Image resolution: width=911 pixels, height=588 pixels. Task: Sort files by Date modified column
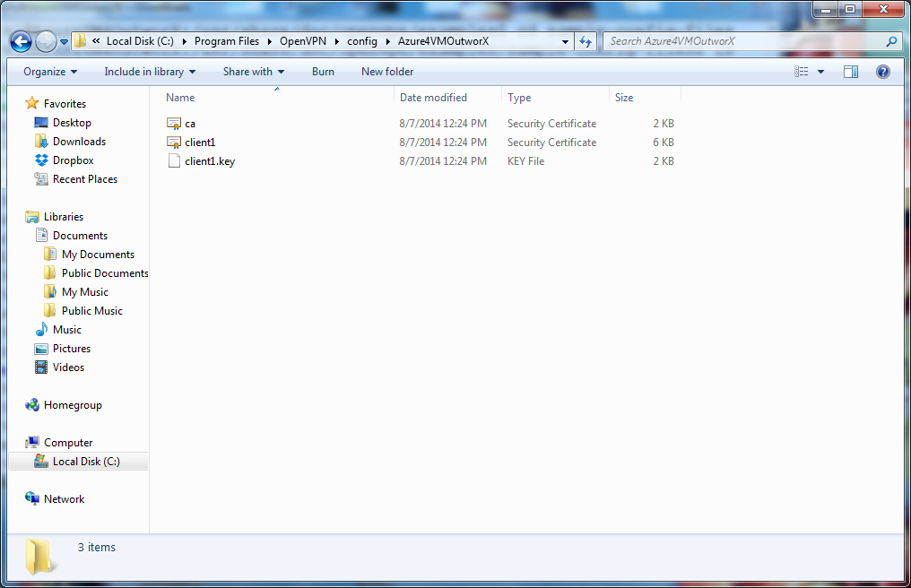coord(433,98)
